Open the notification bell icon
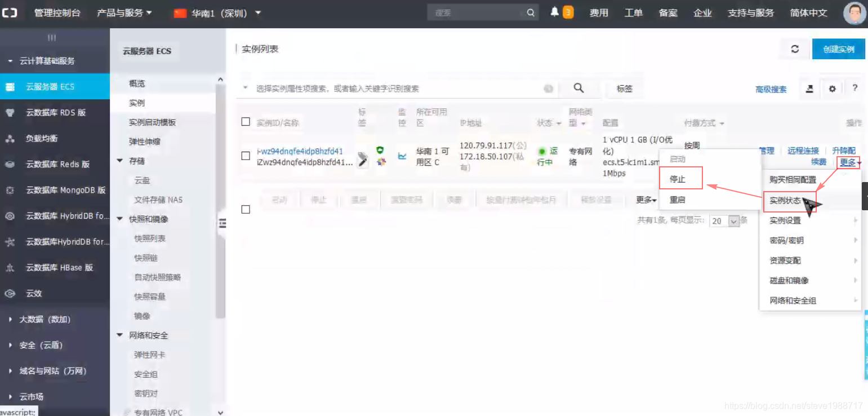The width and height of the screenshot is (868, 416). (555, 12)
